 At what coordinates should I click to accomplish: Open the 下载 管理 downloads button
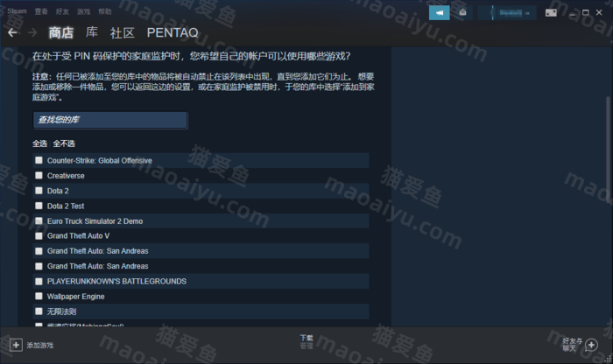pos(306,342)
